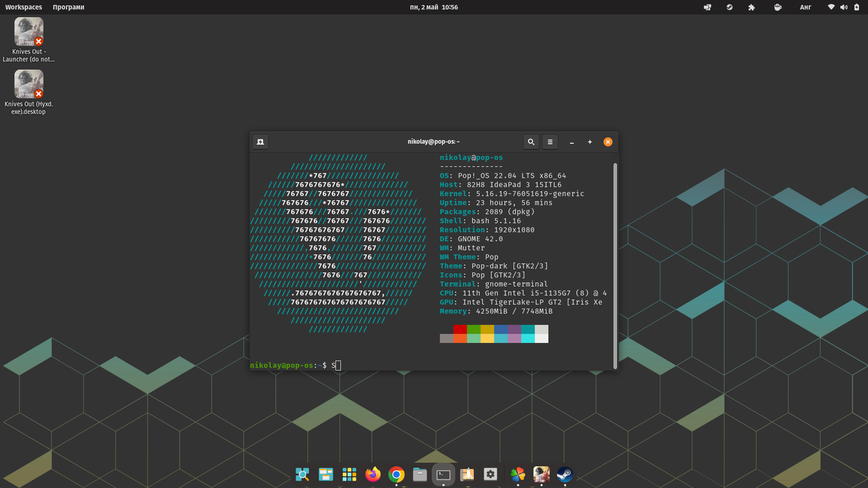Open the АНГ keyboard layout menu
The height and width of the screenshot is (488, 868).
tap(806, 7)
